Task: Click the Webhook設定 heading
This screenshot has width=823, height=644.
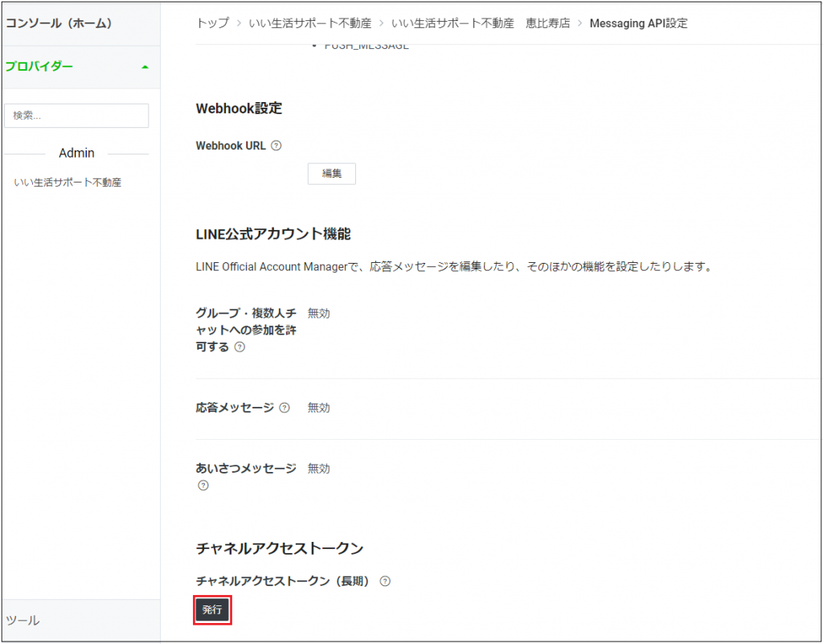Action: tap(239, 109)
